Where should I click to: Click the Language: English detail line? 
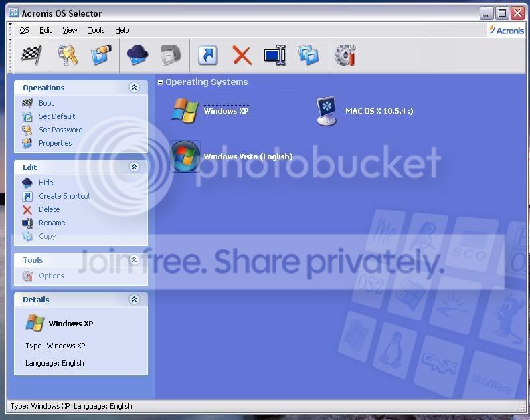55,363
